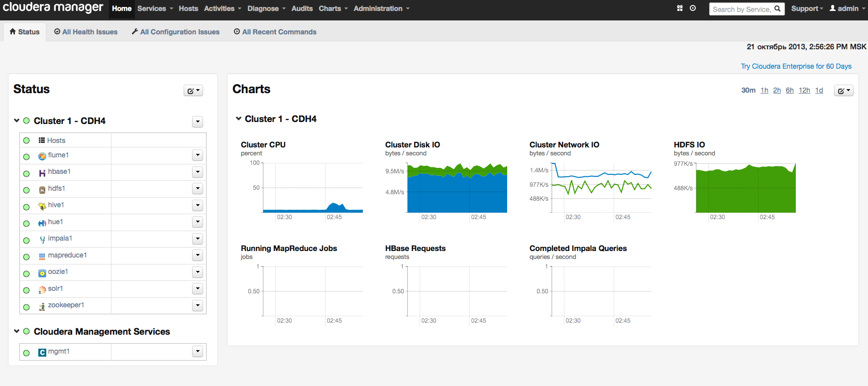The width and height of the screenshot is (868, 386).
Task: Click the hive1 bee icon
Action: click(x=42, y=206)
